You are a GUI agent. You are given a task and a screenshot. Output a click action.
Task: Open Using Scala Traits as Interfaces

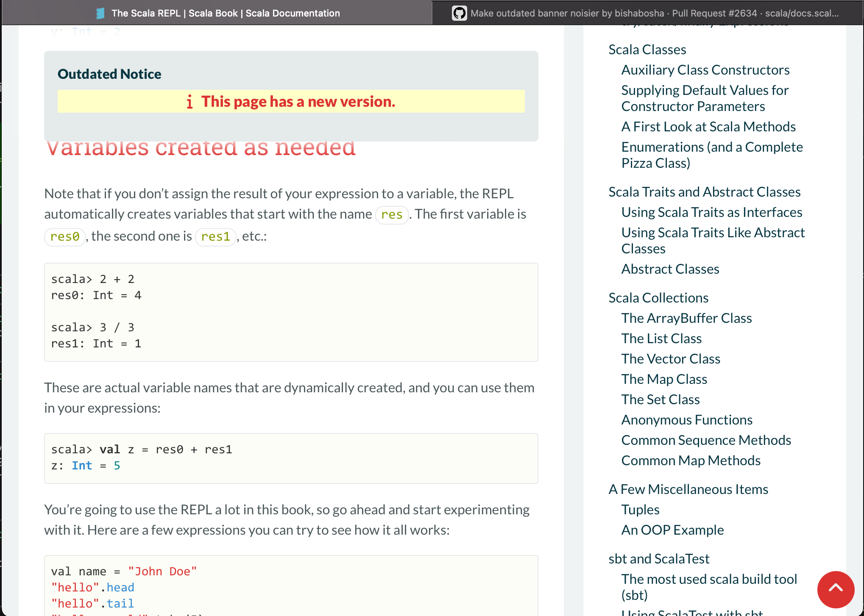click(711, 212)
